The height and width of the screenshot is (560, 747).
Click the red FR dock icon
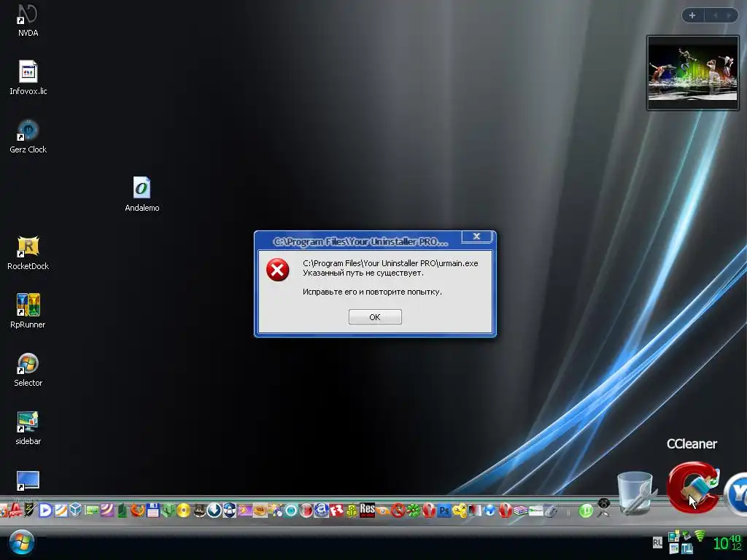click(336, 511)
